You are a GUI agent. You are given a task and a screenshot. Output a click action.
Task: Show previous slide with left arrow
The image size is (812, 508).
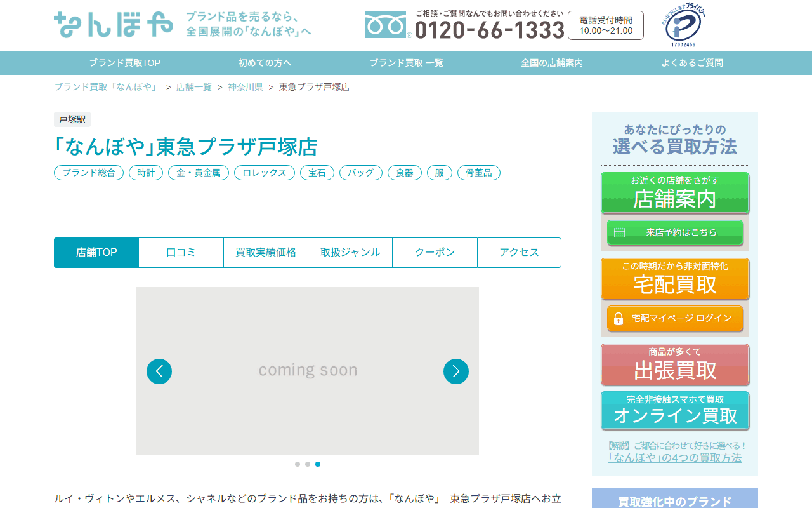(159, 371)
